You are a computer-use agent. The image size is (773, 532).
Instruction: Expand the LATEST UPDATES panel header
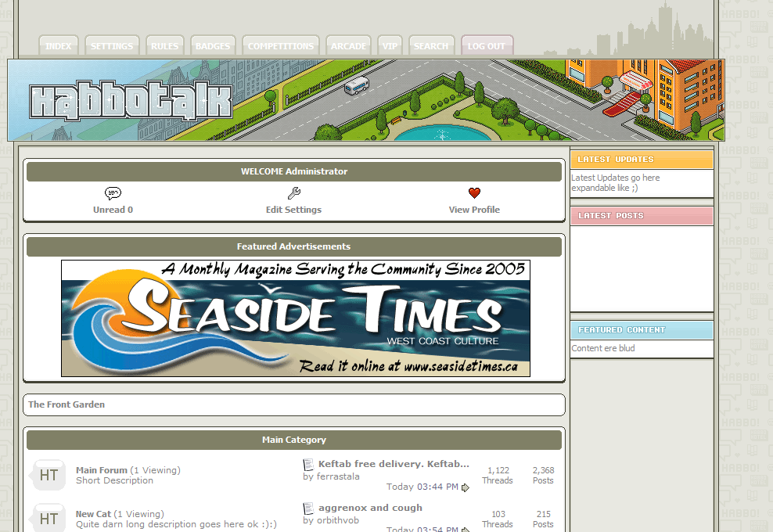pyautogui.click(x=642, y=160)
